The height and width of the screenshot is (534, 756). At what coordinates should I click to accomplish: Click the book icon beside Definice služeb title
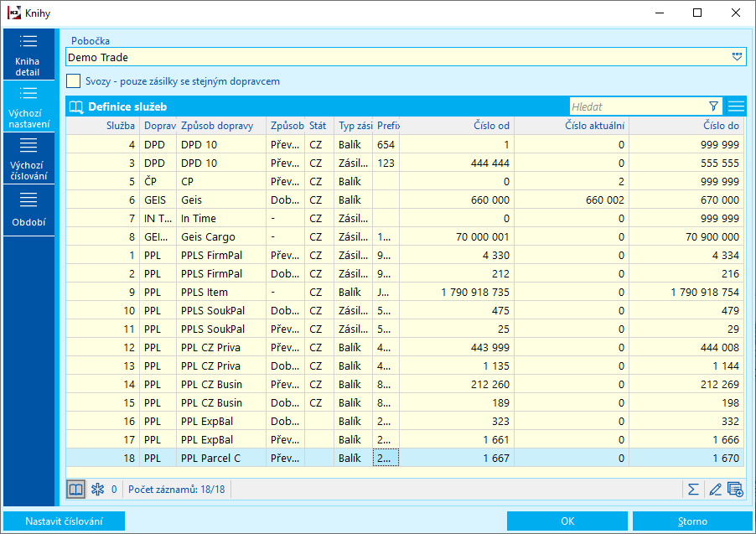(76, 106)
